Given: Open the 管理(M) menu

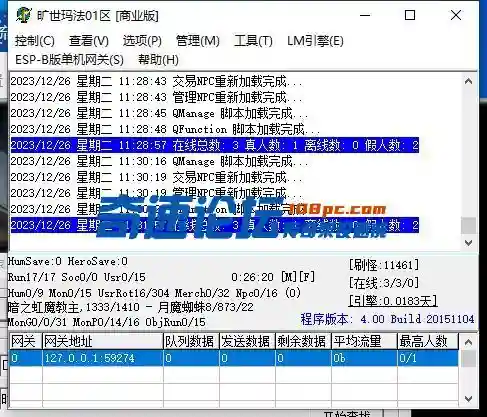Looking at the screenshot, I should [198, 41].
